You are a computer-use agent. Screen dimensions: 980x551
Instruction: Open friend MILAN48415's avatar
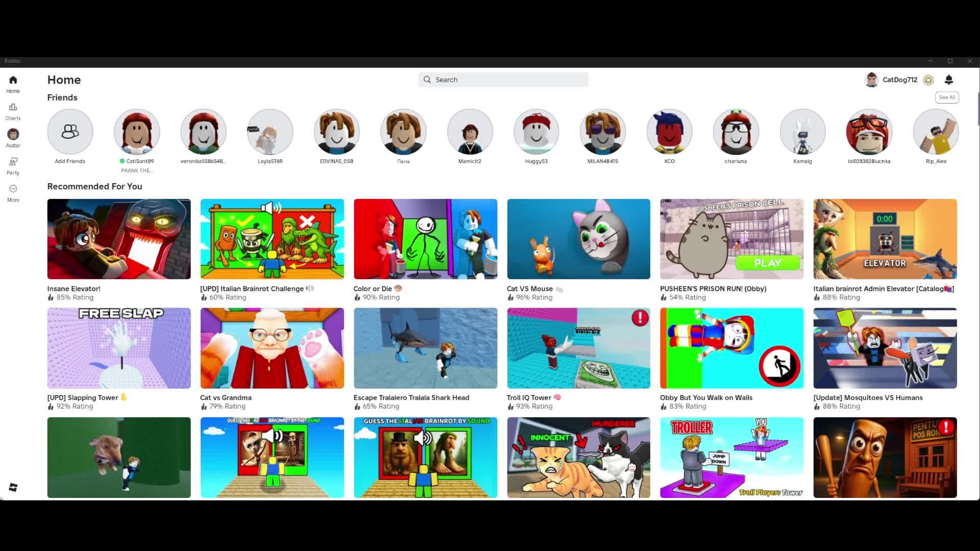603,132
